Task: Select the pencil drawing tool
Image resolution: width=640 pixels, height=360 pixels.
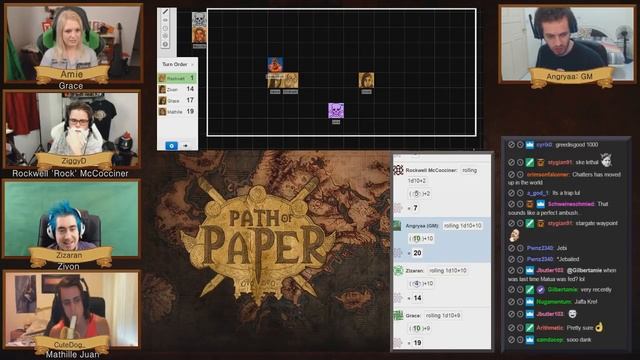Action: coord(165,12)
